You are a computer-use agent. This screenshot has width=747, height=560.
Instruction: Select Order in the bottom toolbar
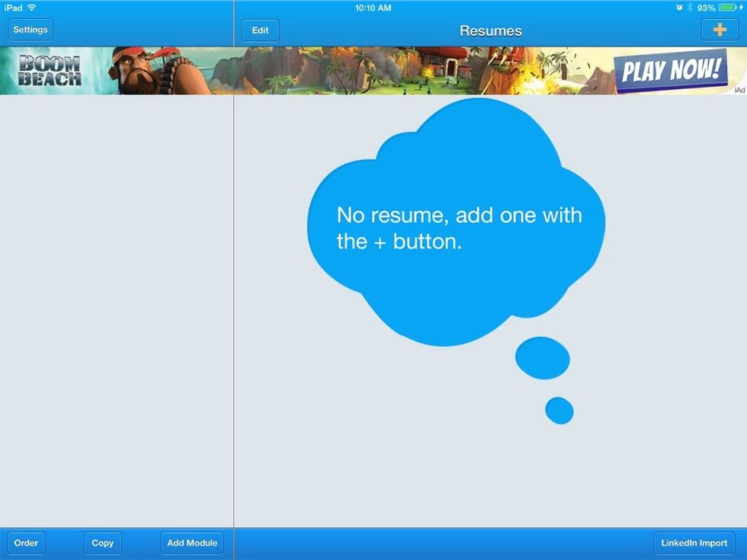point(25,543)
